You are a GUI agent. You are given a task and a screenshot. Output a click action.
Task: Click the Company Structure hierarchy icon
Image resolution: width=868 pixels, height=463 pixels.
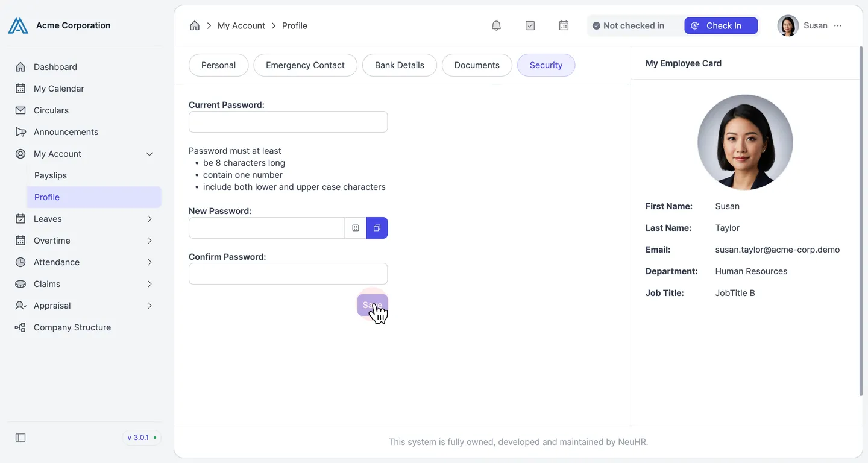tap(20, 327)
